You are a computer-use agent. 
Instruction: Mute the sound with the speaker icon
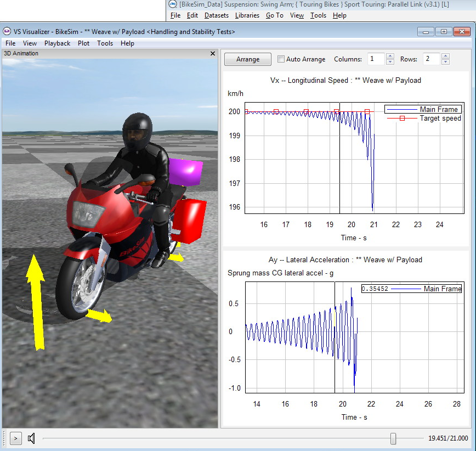click(x=31, y=438)
